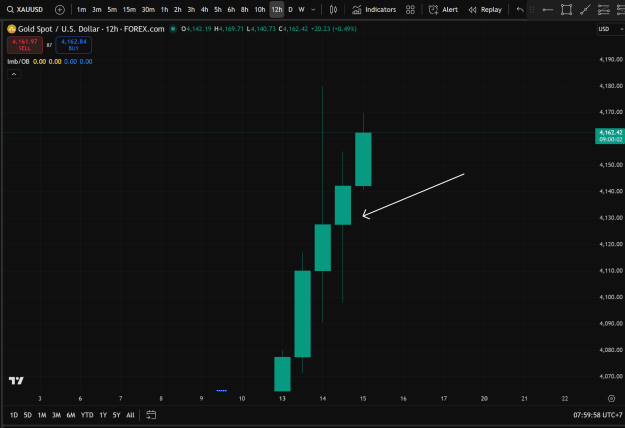Image resolution: width=625 pixels, height=428 pixels.
Task: Click the green market status dot
Action: (173, 29)
